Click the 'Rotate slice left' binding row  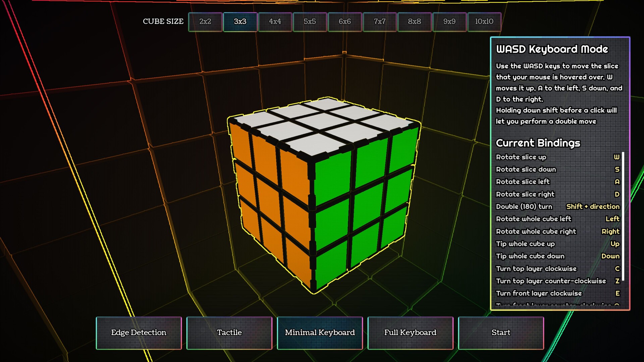[x=558, y=182]
